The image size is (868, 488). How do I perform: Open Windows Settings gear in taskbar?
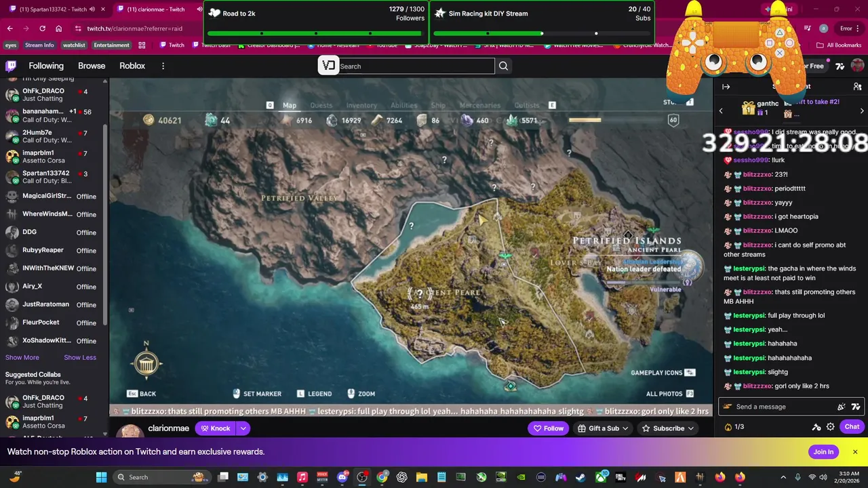point(262,477)
